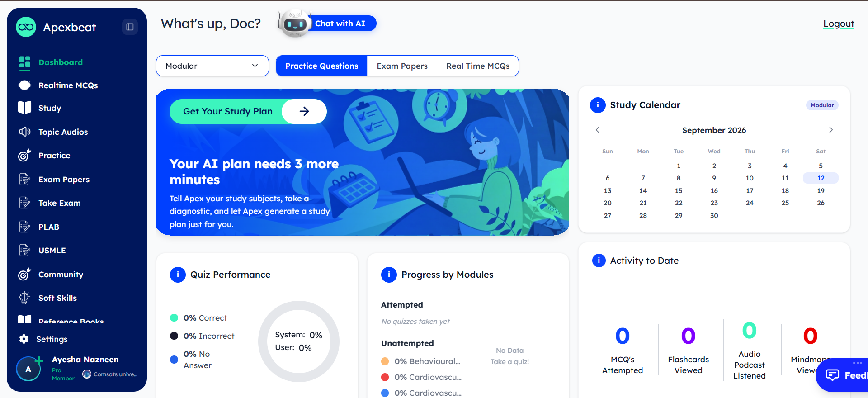Go to previous month in Study Calendar
868x398 pixels.
click(x=598, y=130)
